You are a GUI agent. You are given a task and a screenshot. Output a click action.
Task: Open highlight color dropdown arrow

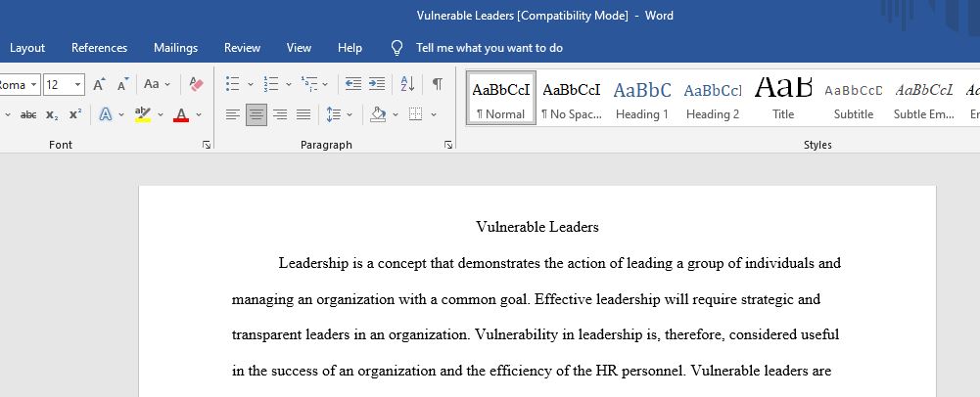(161, 114)
